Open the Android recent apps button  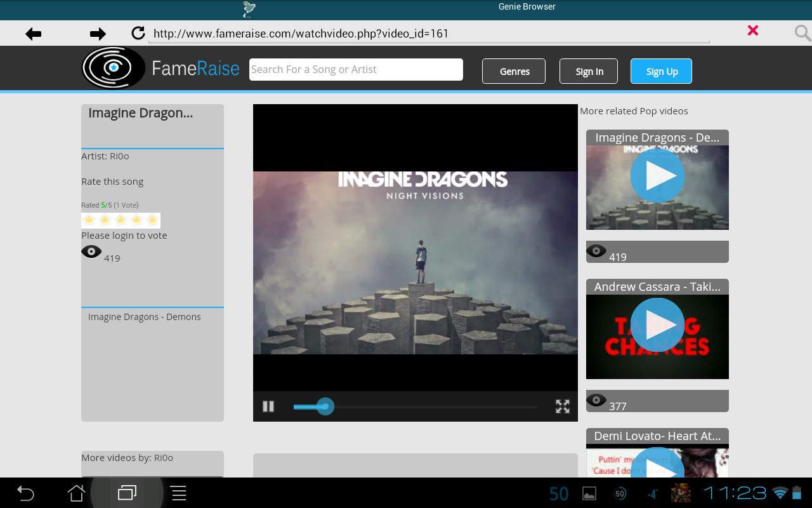click(x=128, y=493)
